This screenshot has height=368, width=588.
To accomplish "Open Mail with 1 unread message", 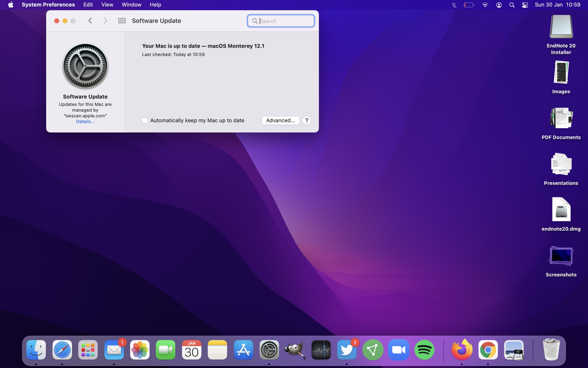I will pos(114,350).
